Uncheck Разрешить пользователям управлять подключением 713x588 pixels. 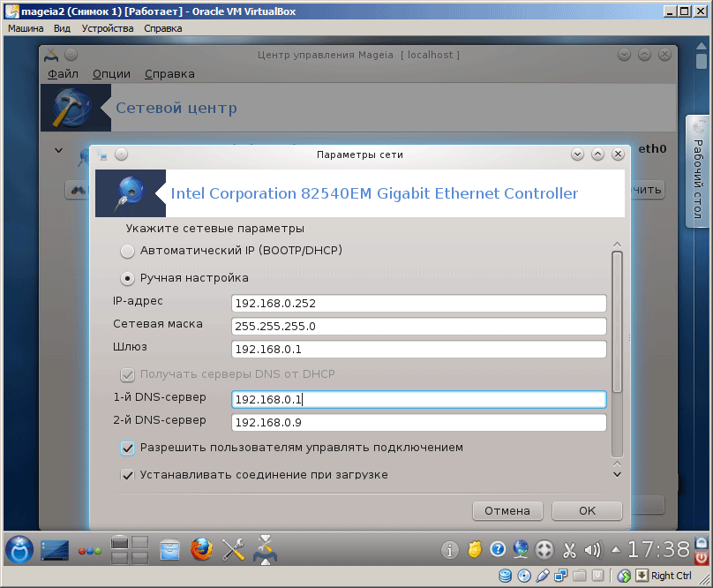pyautogui.click(x=127, y=448)
